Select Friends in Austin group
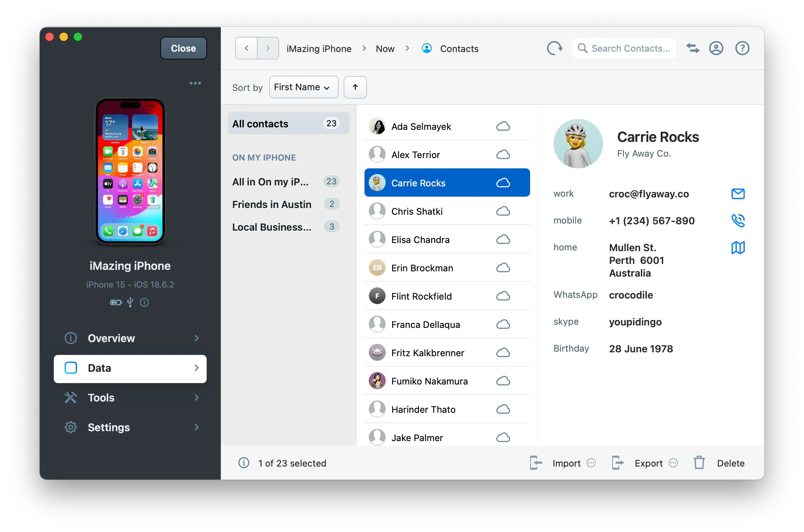Screen dimensions: 804x532 [271, 204]
